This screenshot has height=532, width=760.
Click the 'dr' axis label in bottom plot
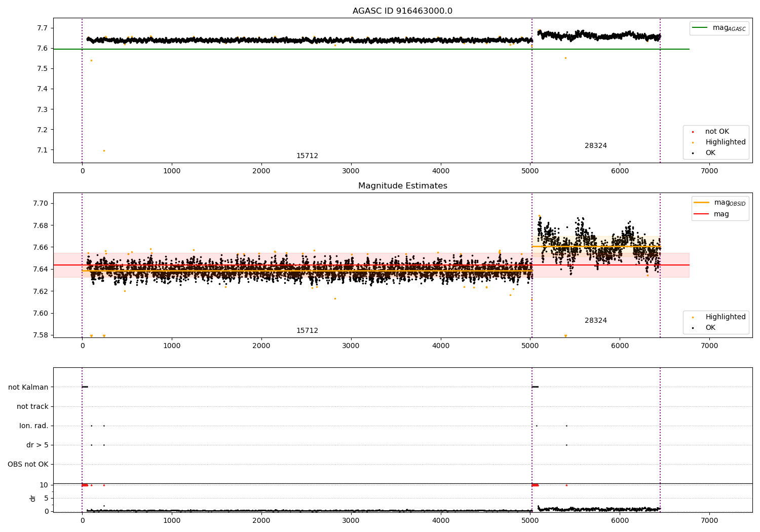click(x=33, y=498)
